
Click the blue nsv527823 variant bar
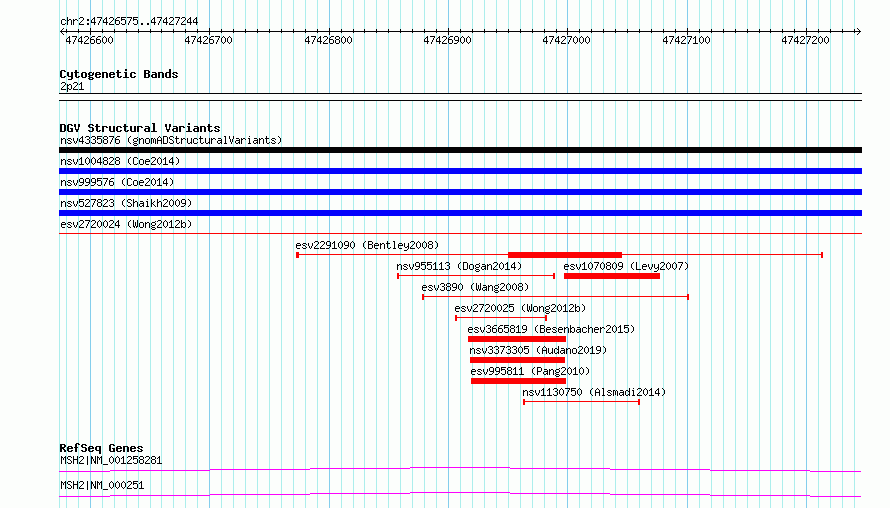click(460, 213)
